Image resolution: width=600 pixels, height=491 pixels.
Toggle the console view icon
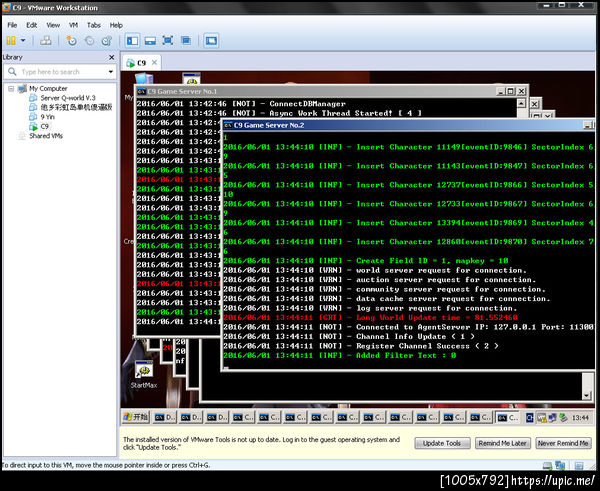[x=211, y=41]
